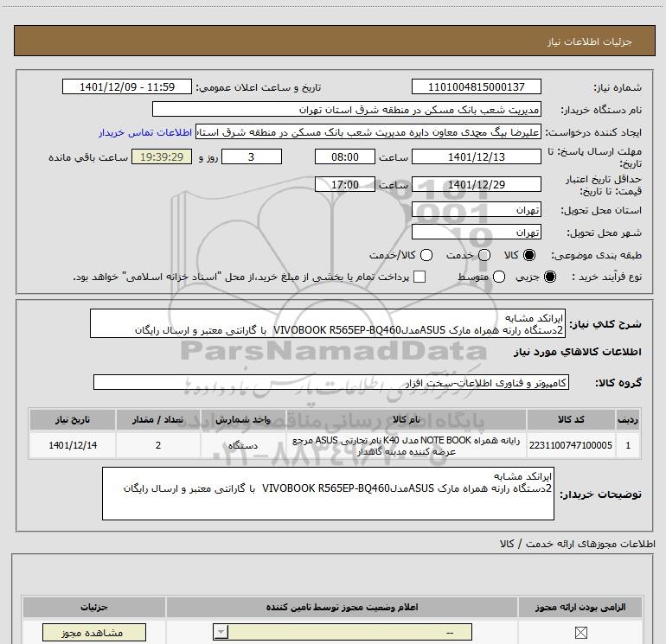Select the response deadline time 08:00

point(345,156)
